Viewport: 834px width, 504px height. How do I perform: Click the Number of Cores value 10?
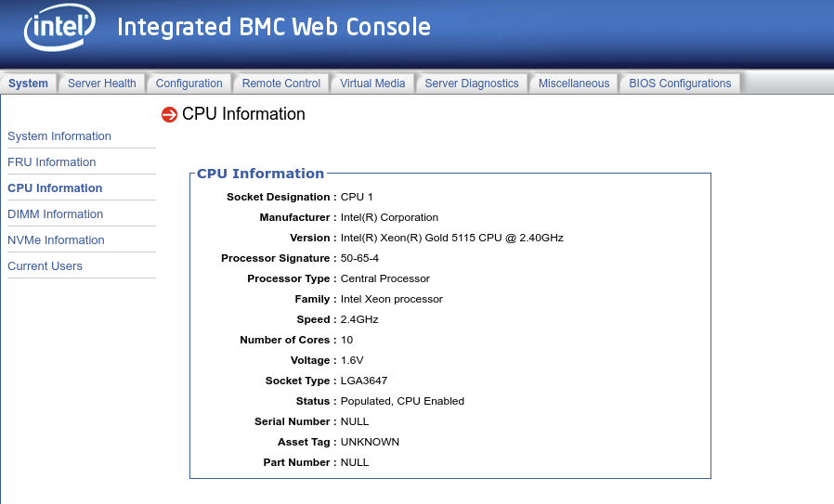pos(346,340)
